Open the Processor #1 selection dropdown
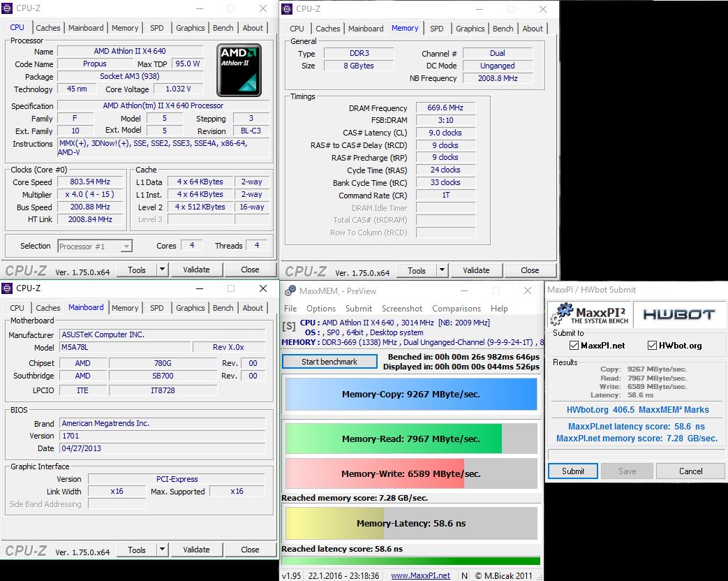 click(95, 246)
